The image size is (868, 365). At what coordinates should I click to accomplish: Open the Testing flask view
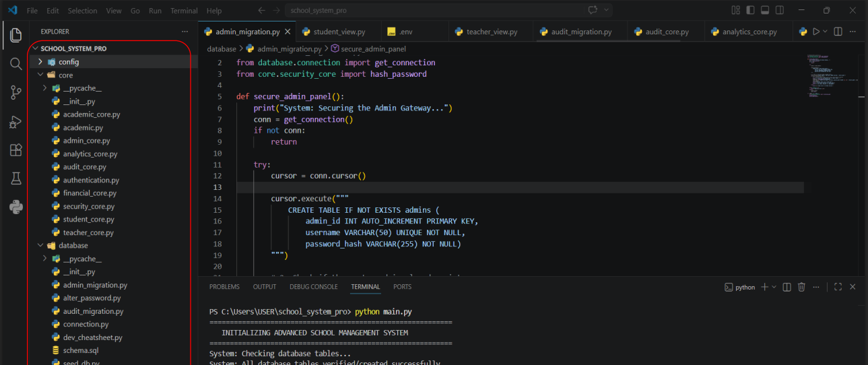point(15,178)
